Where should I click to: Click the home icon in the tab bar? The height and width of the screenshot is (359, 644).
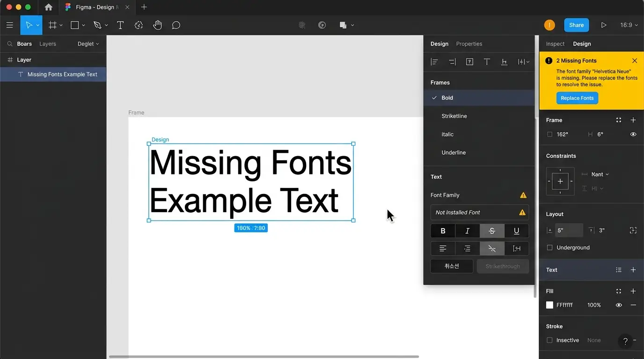pyautogui.click(x=48, y=7)
